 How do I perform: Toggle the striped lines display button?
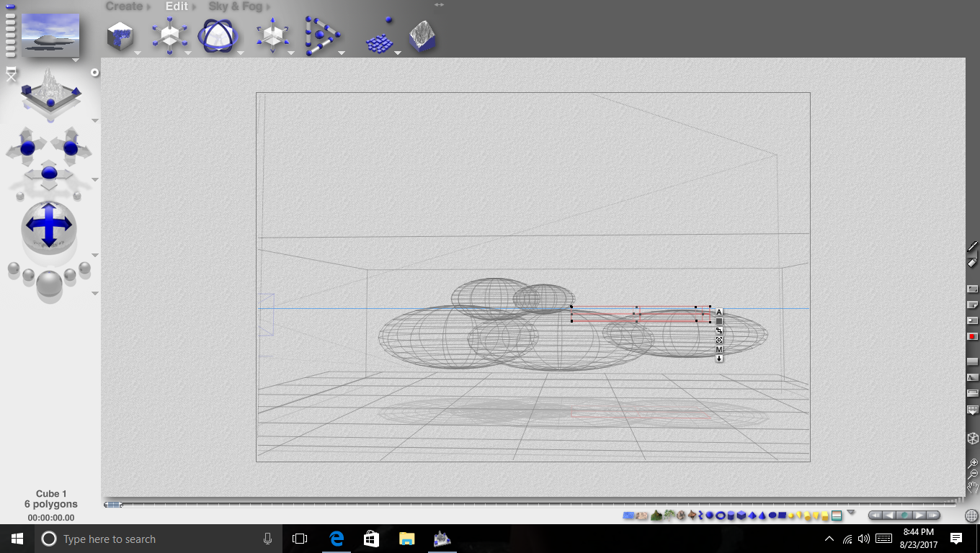(972, 361)
